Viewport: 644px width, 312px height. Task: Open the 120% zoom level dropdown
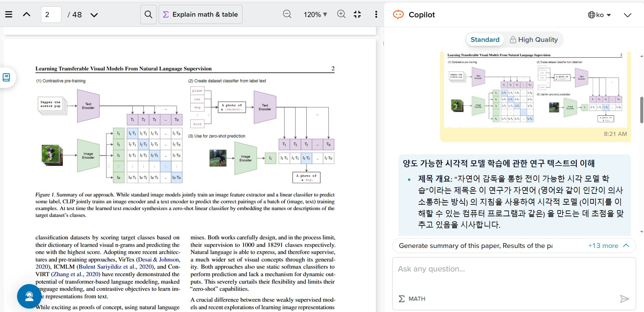(x=315, y=14)
